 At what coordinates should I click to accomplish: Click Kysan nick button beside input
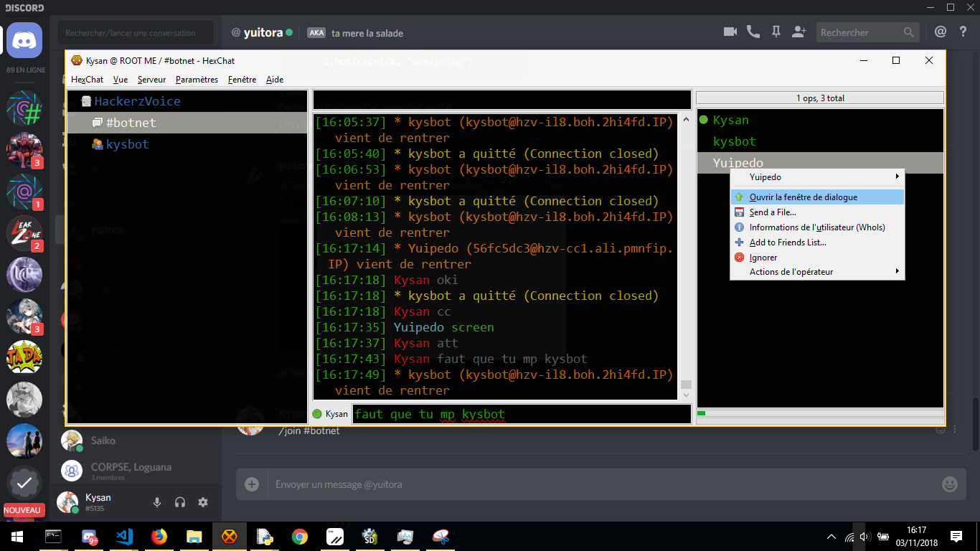click(x=331, y=414)
